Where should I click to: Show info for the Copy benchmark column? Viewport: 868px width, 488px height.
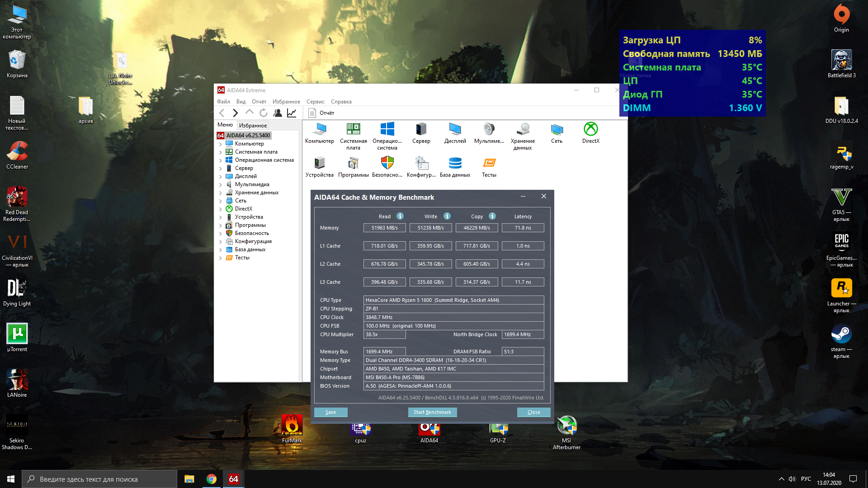click(x=492, y=216)
